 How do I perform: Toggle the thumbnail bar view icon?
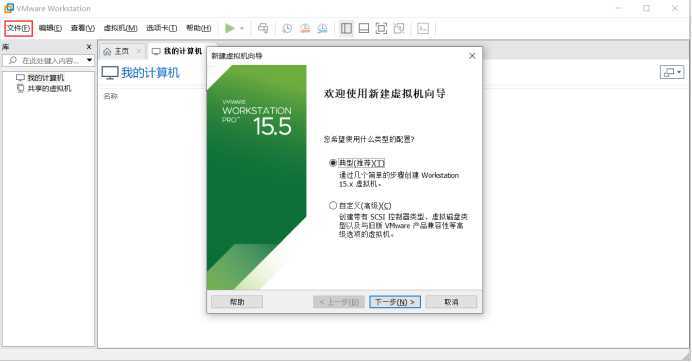[x=364, y=28]
